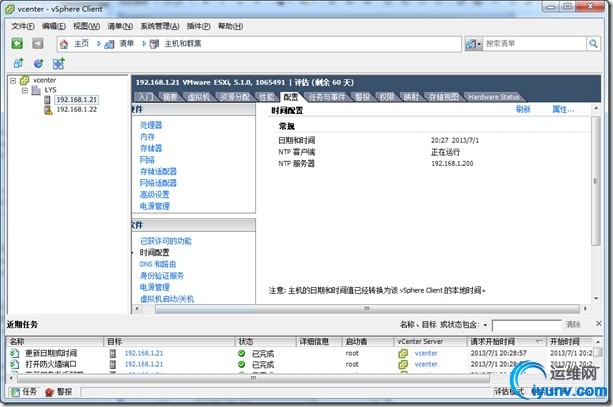
Task: Click the third toolbar icon with green plus
Action: coord(59,63)
